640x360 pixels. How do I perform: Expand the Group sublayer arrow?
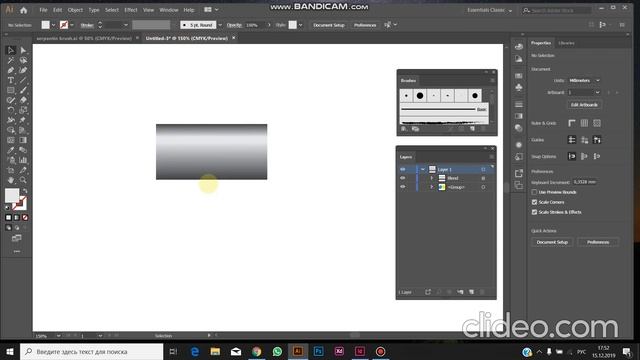click(431, 187)
